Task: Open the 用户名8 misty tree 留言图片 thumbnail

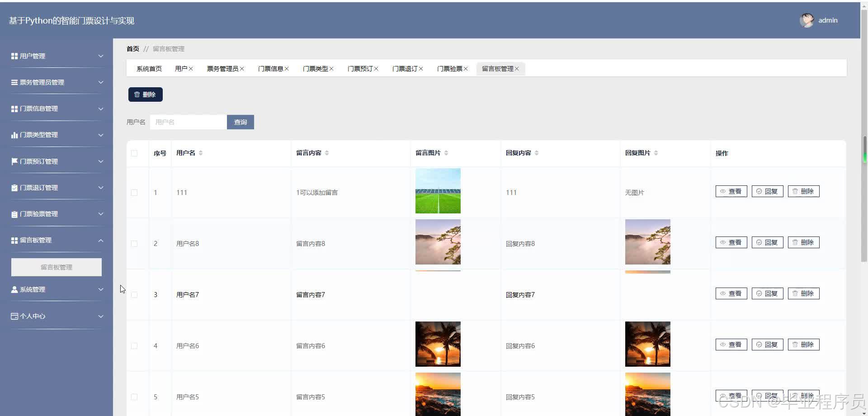Action: pos(438,242)
